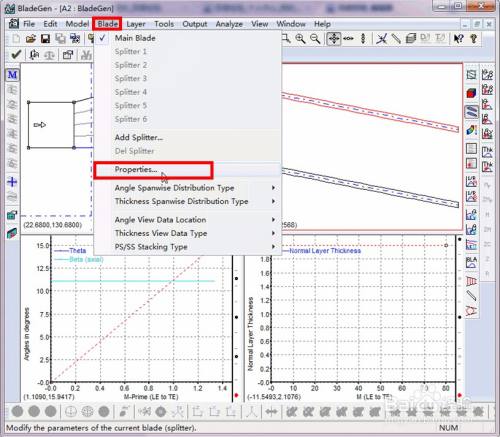
Task: Click the double-headed arrow icon in bottom toolbar
Action: click(x=271, y=412)
